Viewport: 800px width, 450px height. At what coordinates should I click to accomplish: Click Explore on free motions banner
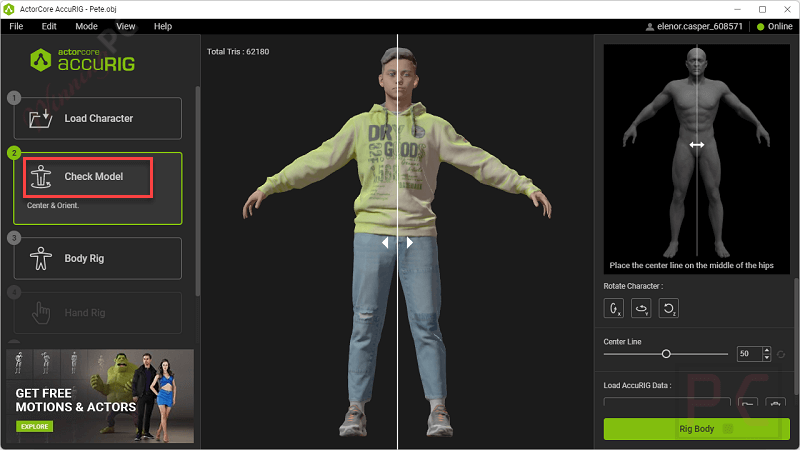point(33,426)
